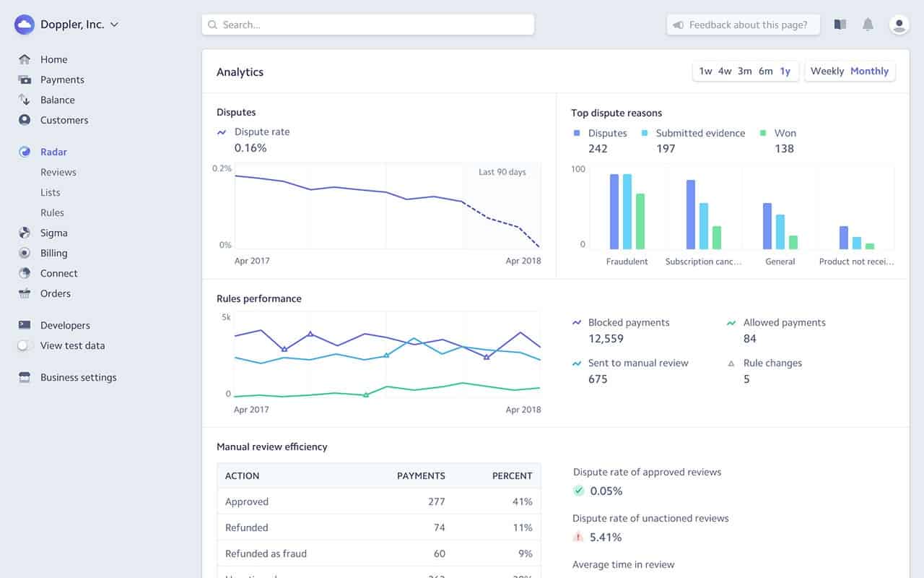924x578 pixels.
Task: Click the green Won legend swatch
Action: (x=763, y=133)
